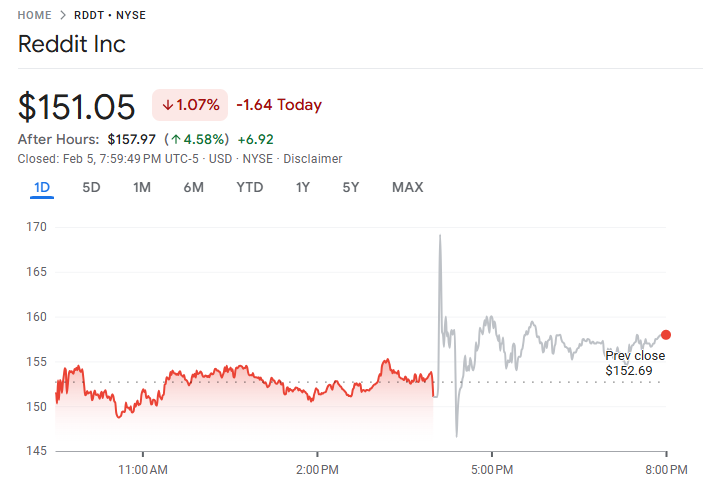This screenshot has height=492, width=703.
Task: Open the 1Y chart view
Action: tap(302, 187)
